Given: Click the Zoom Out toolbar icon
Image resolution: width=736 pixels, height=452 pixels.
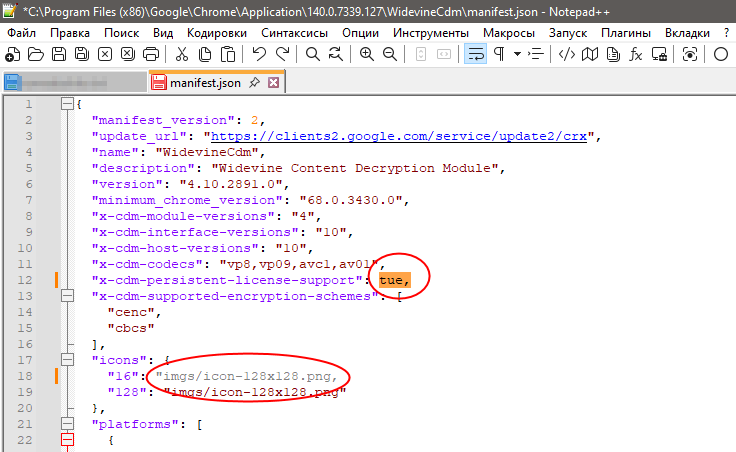Looking at the screenshot, I should click(390, 54).
